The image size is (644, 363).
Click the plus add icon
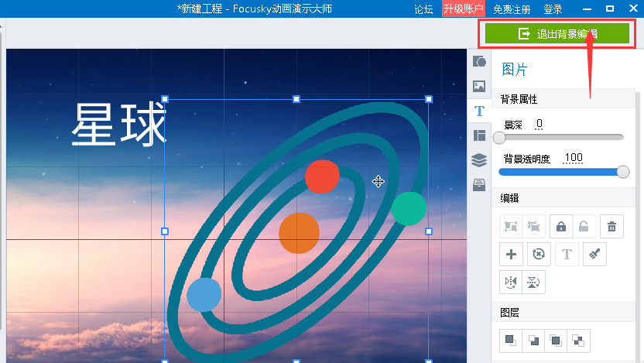(x=511, y=254)
